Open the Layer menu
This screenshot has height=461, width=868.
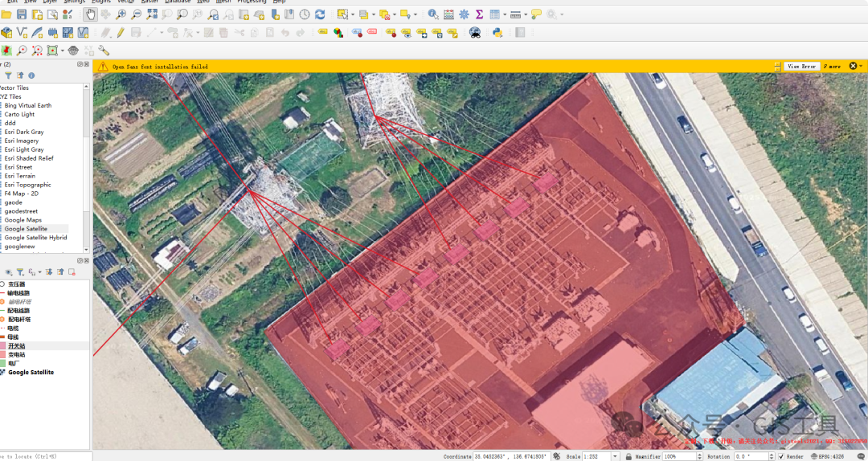(50, 2)
